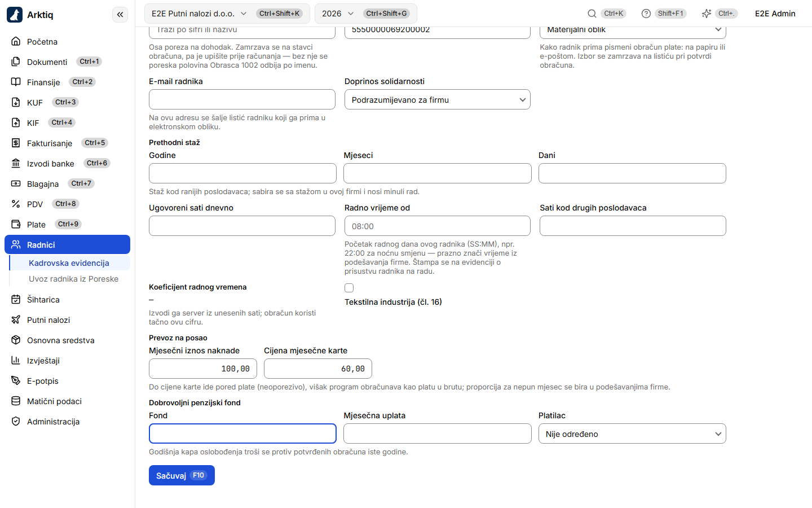Image resolution: width=812 pixels, height=508 pixels.
Task: Open company selector E2E Putni nalozi d.o.o.
Action: pyautogui.click(x=227, y=14)
